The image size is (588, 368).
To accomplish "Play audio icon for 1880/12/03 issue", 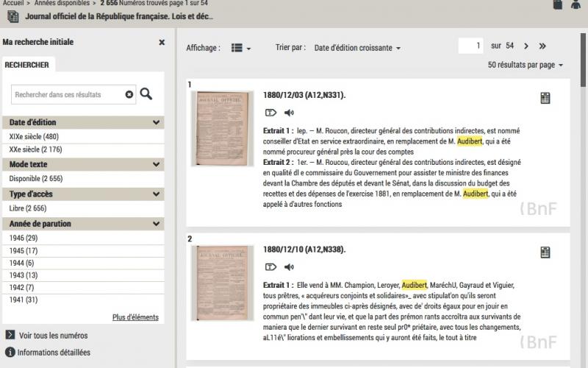I will pyautogui.click(x=289, y=113).
